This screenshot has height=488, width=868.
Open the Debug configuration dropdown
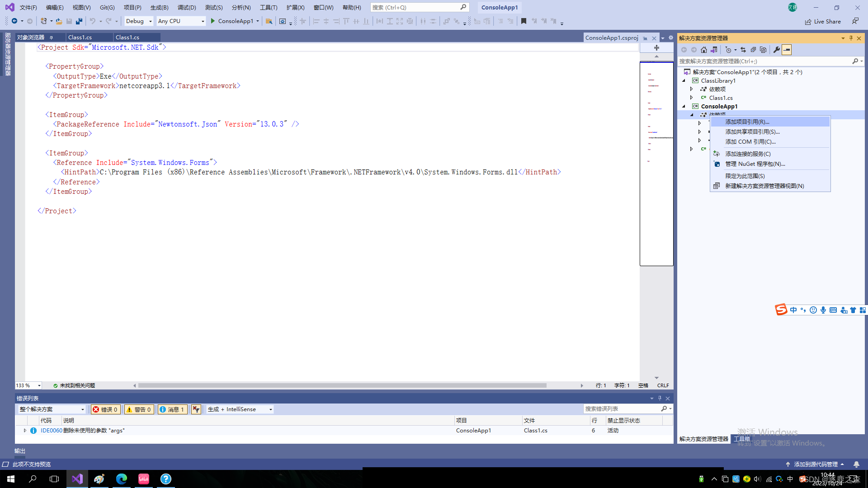coord(139,21)
